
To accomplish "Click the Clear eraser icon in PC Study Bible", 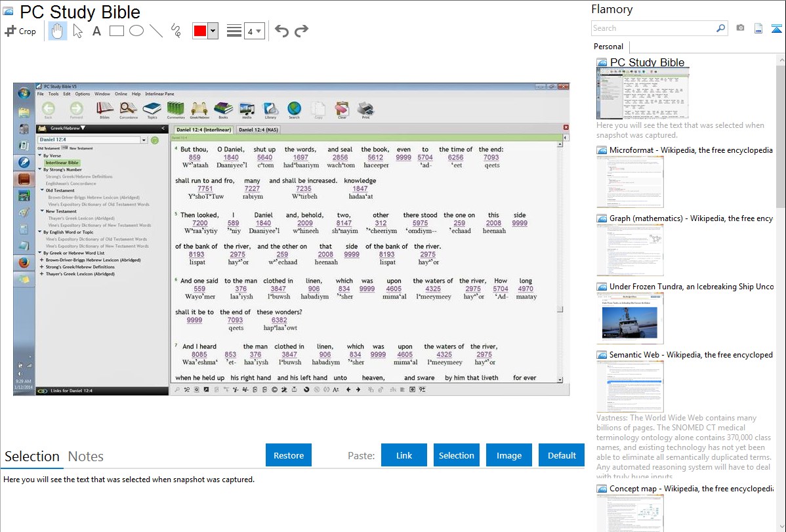I will pos(342,110).
